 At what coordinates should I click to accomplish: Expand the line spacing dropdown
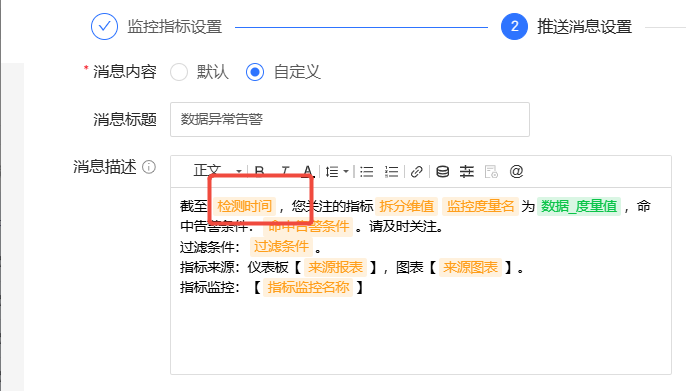337,172
